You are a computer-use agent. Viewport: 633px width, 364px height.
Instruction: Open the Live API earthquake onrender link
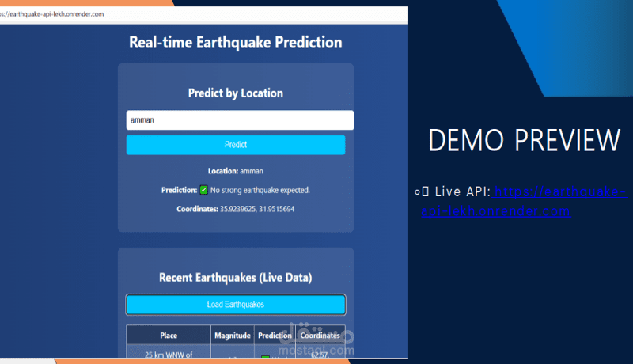[524, 201]
